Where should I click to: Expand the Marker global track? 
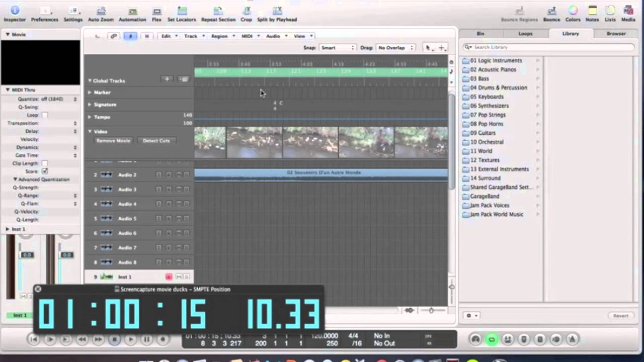tap(90, 93)
